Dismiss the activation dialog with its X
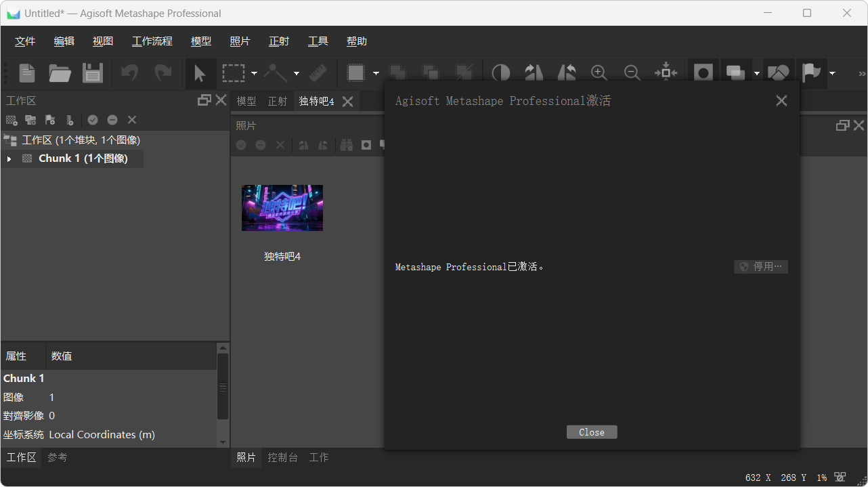Image resolution: width=868 pixels, height=487 pixels. (x=781, y=101)
